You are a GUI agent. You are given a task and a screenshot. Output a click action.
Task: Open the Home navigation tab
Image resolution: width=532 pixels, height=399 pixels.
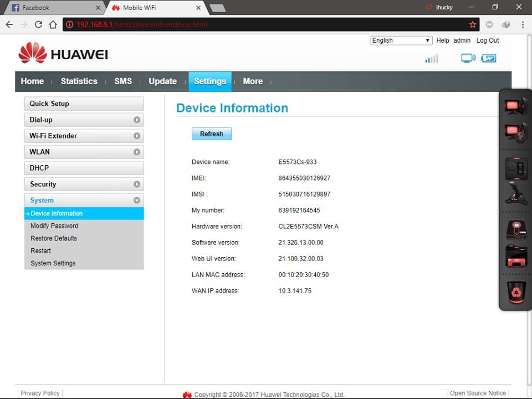pos(32,81)
